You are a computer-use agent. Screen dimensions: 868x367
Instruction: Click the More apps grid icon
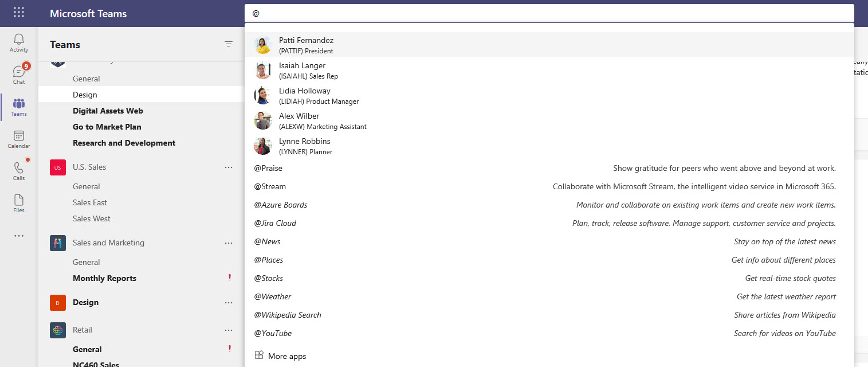(259, 356)
